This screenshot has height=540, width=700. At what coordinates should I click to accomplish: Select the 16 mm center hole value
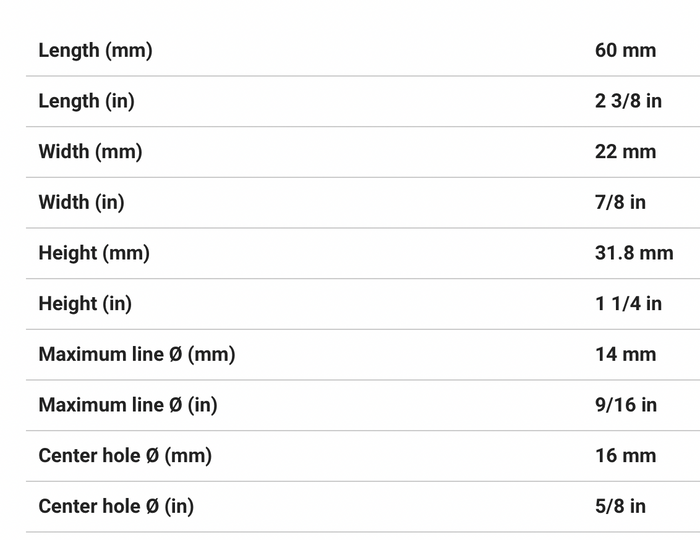(625, 456)
